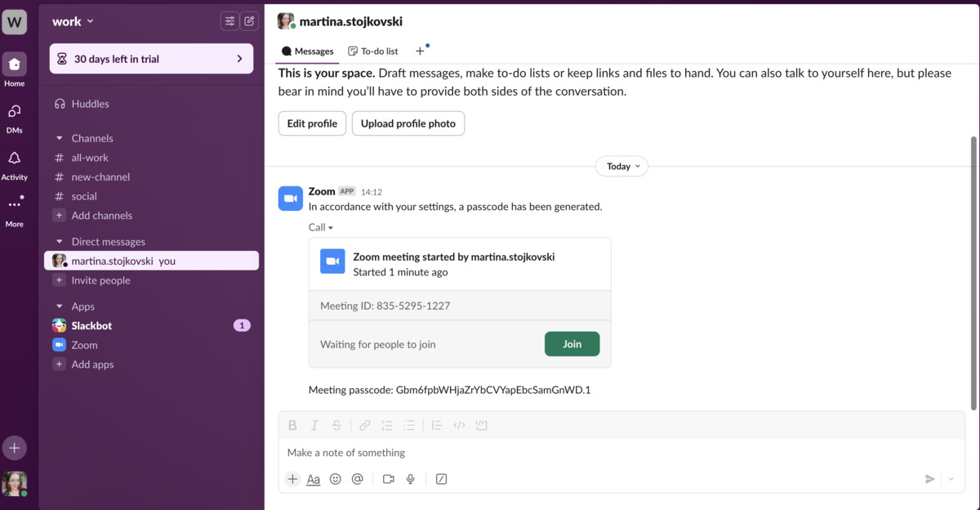The image size is (980, 510).
Task: Open the Activity bell view
Action: (x=14, y=165)
